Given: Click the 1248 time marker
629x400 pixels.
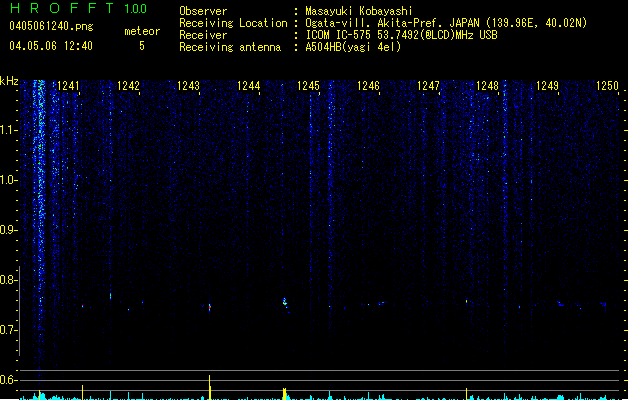Looking at the screenshot, I should click(487, 85).
